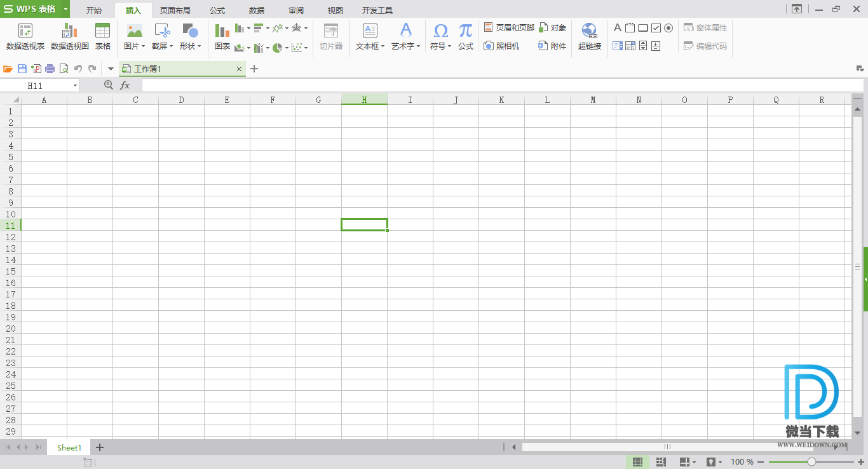The height and width of the screenshot is (469, 868).
Task: Click the zoom out minus button
Action: tap(761, 462)
